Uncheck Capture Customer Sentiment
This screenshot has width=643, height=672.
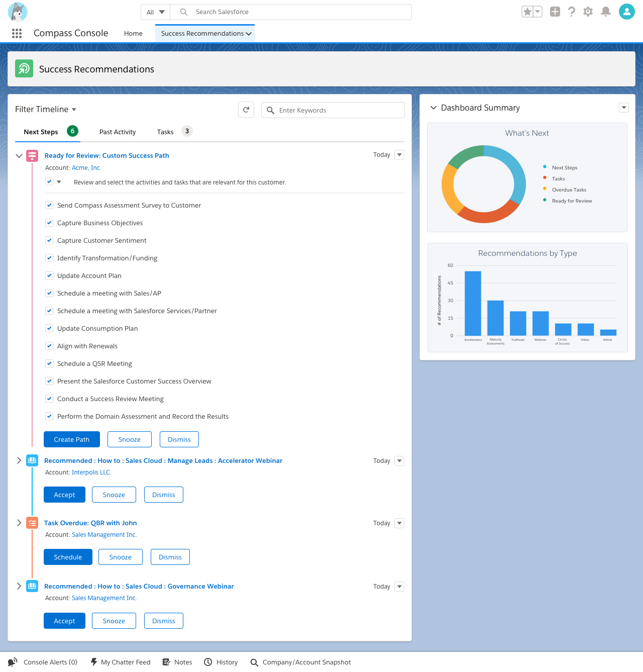tap(49, 240)
